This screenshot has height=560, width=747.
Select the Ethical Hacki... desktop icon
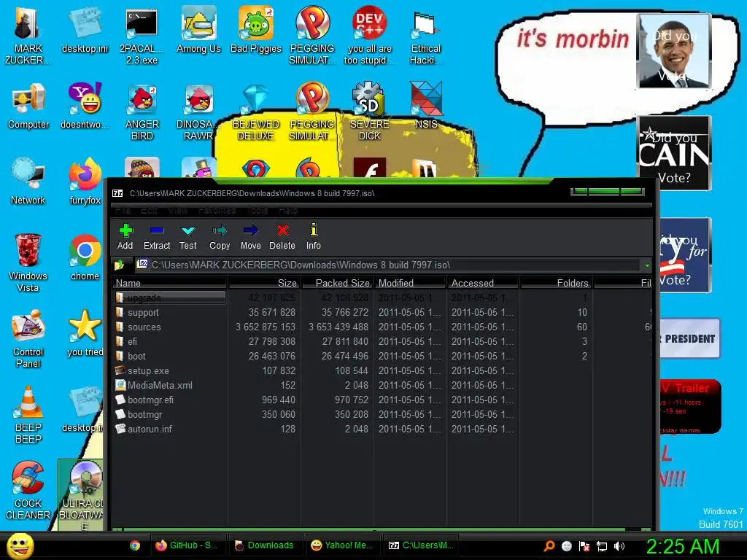click(x=426, y=36)
